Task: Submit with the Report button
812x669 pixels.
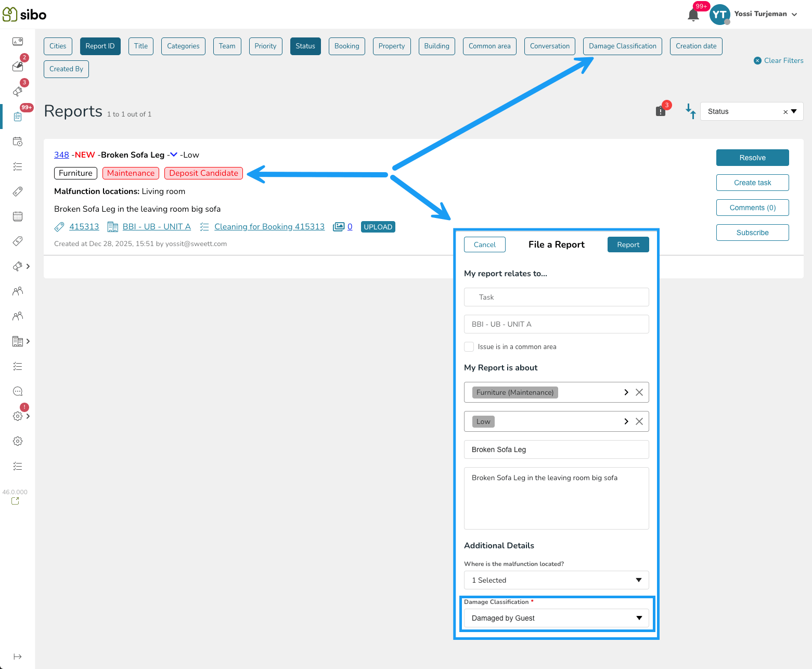Action: click(628, 245)
